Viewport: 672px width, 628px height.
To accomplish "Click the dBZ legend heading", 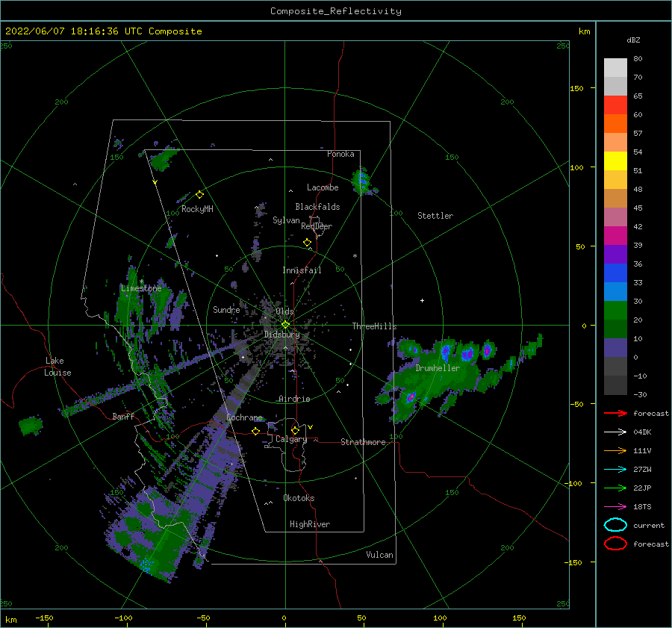I will [633, 40].
